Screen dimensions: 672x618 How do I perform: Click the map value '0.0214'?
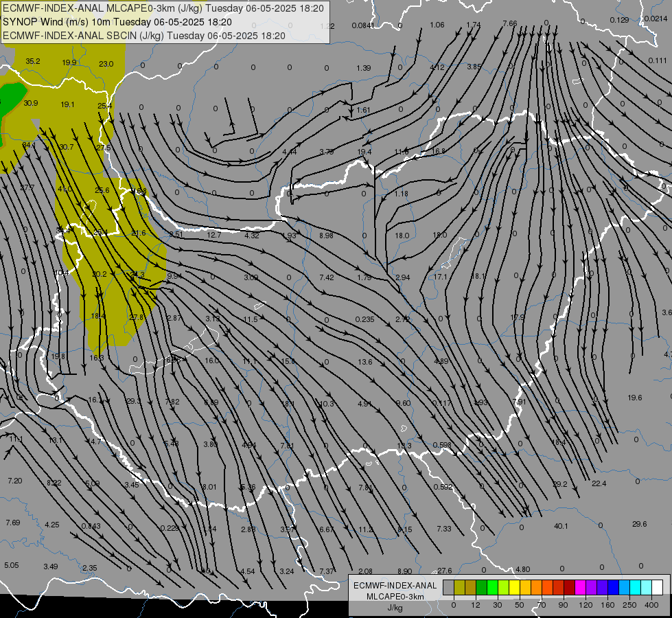coord(656,19)
